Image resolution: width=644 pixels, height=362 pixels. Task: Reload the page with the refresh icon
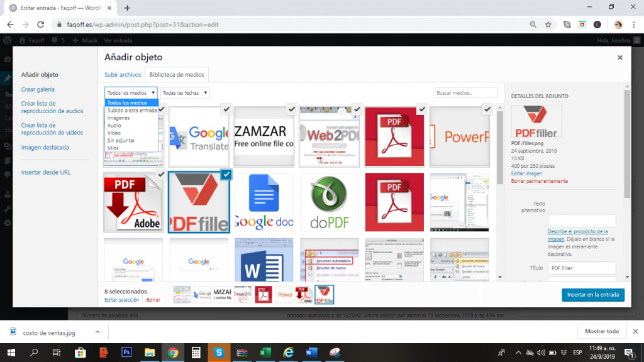[40, 25]
